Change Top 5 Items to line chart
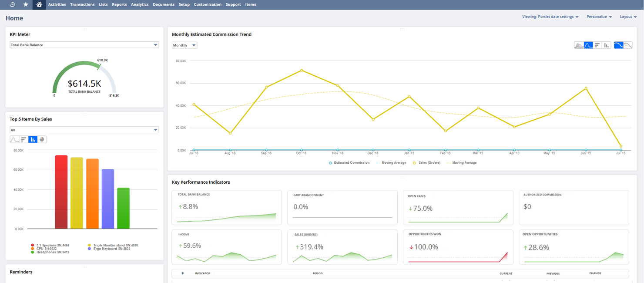Image resolution: width=644 pixels, height=283 pixels. (14, 139)
